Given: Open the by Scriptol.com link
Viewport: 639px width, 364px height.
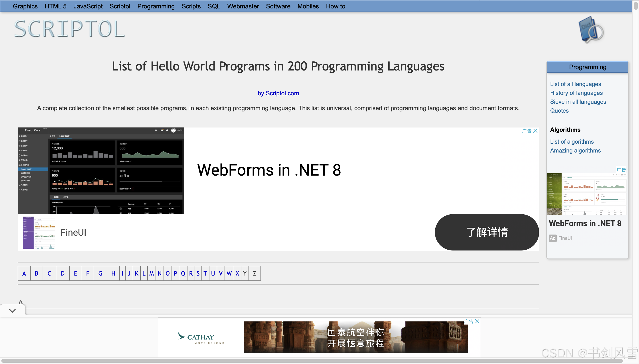Looking at the screenshot, I should click(278, 93).
